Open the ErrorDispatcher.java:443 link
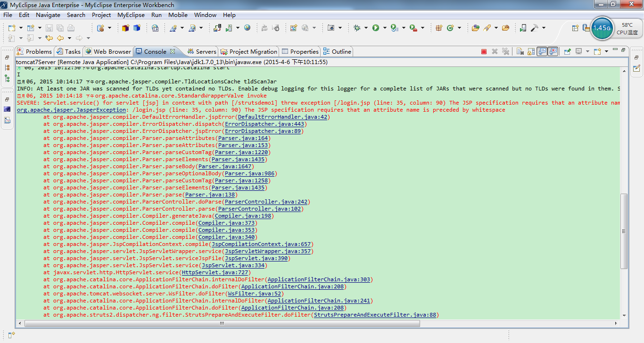 265,124
